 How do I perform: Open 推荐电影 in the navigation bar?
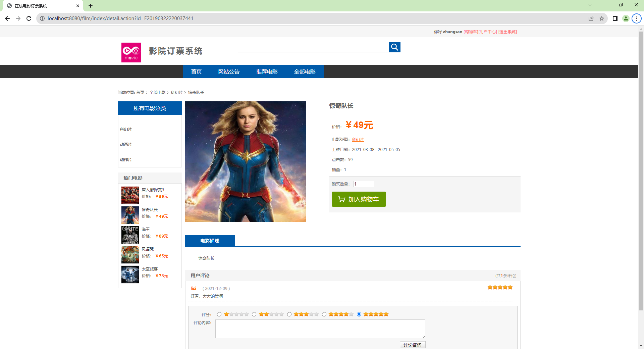(x=267, y=71)
